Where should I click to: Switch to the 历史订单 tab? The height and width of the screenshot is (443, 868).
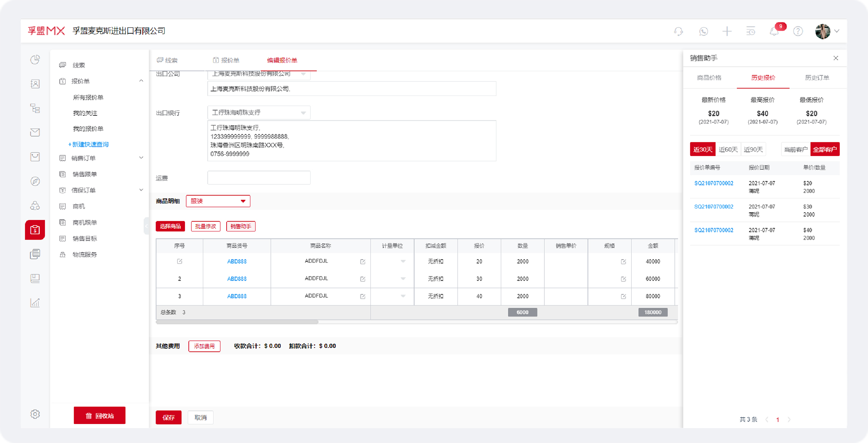pos(816,78)
